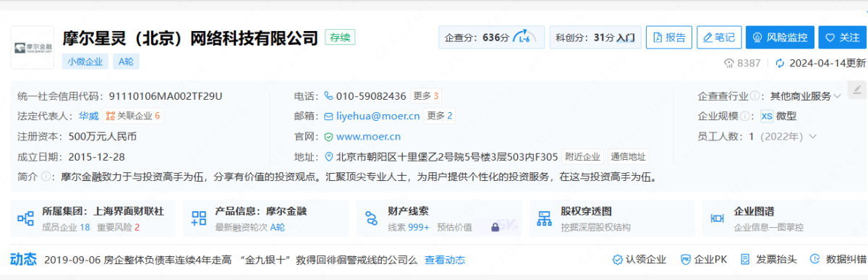868x280 pixels.
Task: Open the 股权穿透图 card title
Action: point(586,211)
